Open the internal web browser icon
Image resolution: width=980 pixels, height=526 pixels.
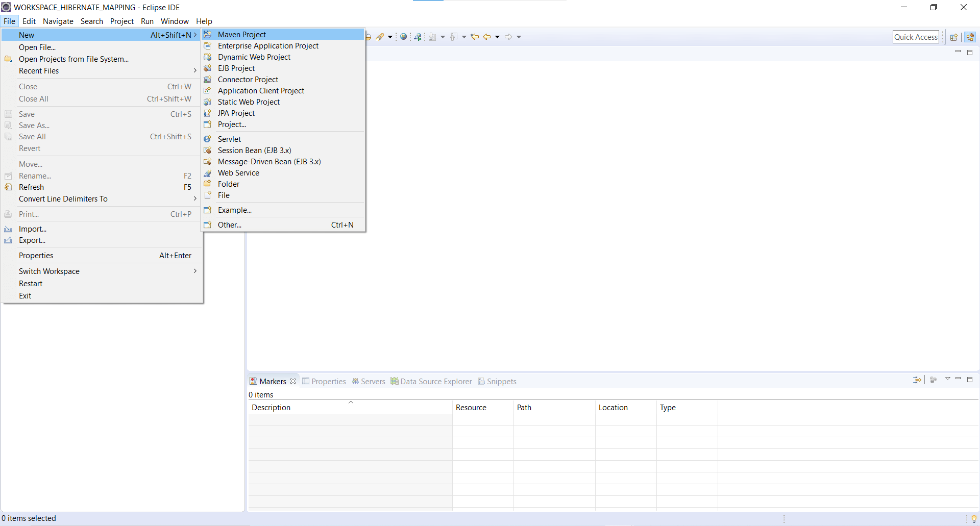403,36
